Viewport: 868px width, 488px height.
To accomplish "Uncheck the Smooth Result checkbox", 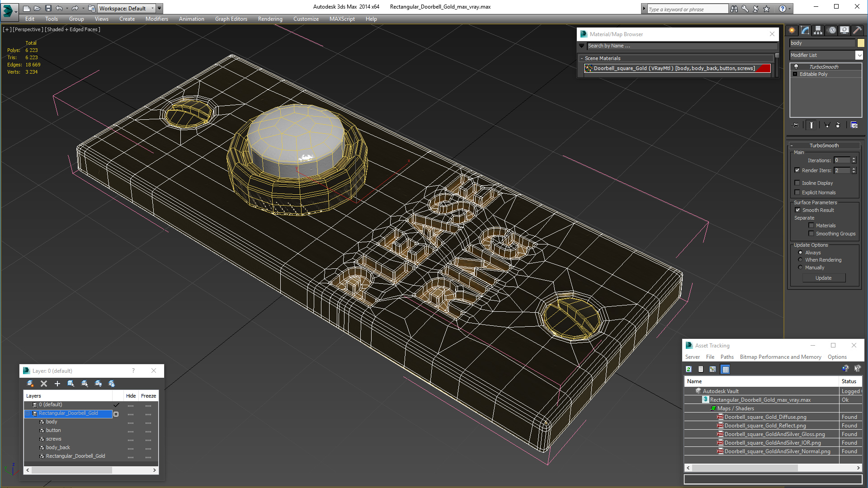I will (x=797, y=210).
